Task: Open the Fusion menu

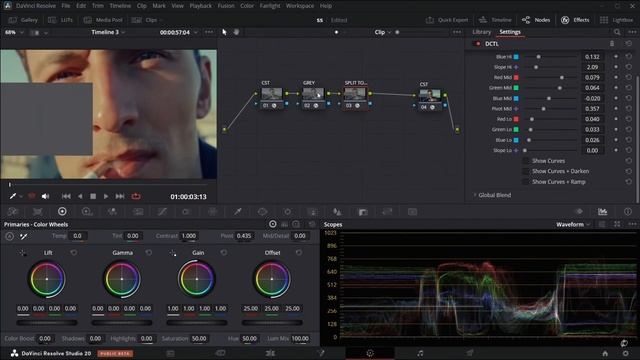Action: tap(226, 6)
